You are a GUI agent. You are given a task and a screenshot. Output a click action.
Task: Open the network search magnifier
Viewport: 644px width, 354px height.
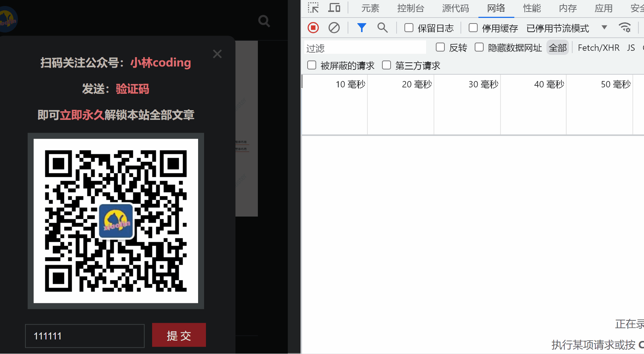tap(382, 28)
